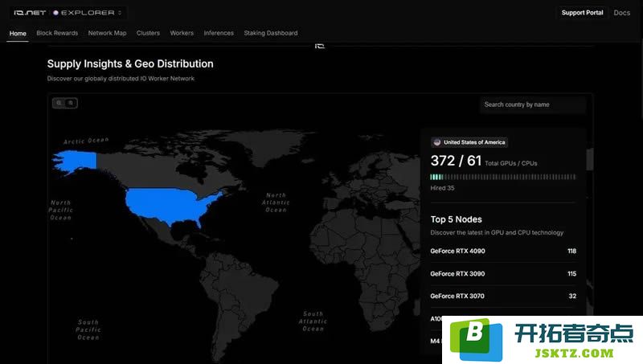
Task: Open the Inferences tab
Action: point(219,33)
